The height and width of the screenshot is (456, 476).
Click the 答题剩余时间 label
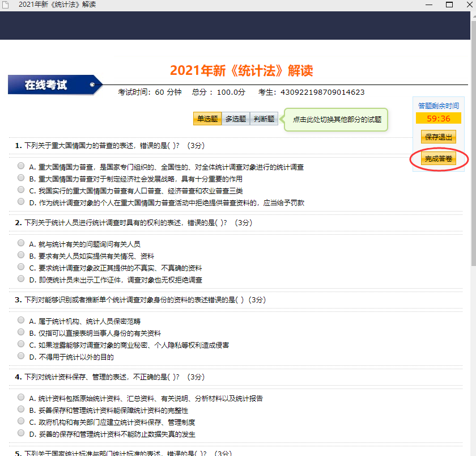(439, 105)
